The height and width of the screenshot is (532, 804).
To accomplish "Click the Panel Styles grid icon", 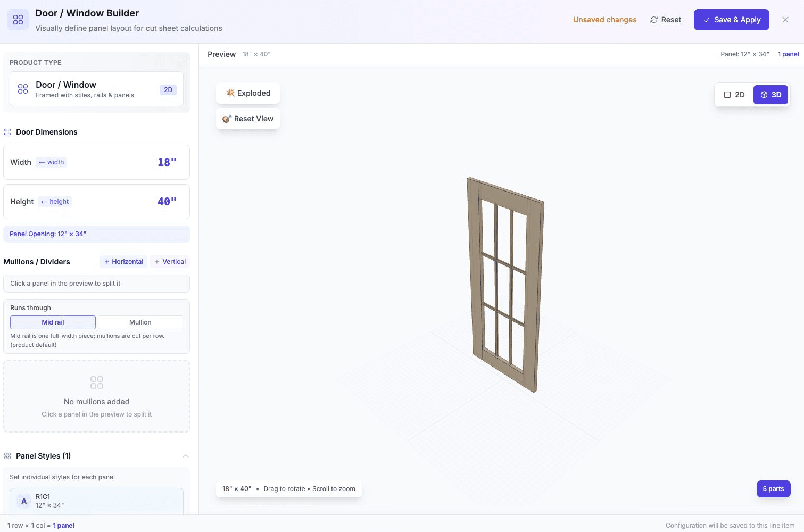I will 7,456.
